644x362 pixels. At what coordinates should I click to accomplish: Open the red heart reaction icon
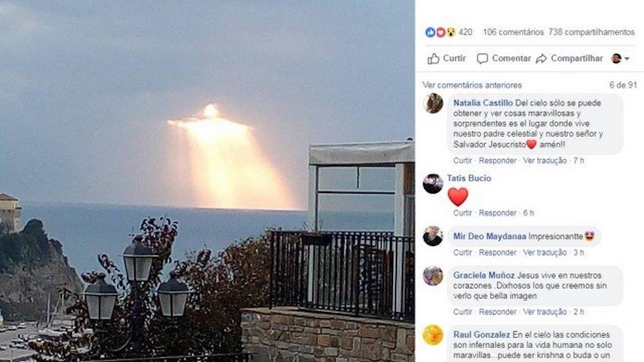point(441,32)
